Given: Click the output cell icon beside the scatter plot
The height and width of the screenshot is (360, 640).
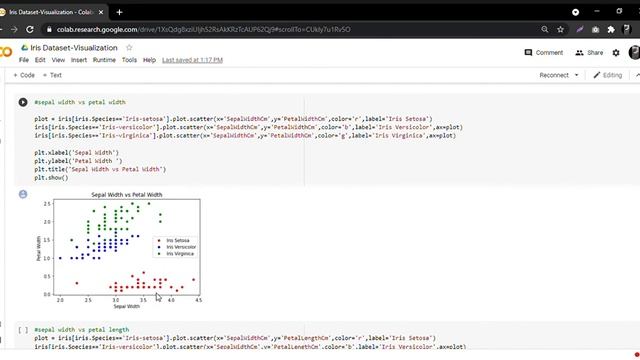Looking at the screenshot, I should [x=23, y=194].
